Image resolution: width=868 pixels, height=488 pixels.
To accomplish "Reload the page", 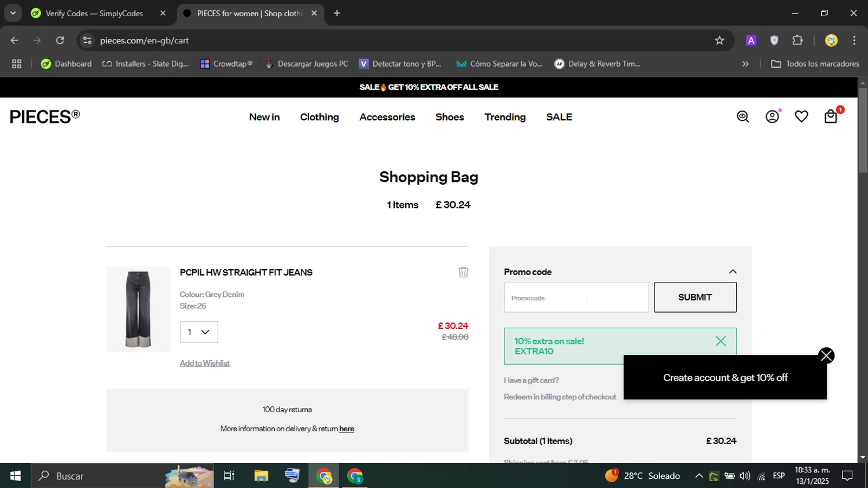I will click(x=60, y=41).
